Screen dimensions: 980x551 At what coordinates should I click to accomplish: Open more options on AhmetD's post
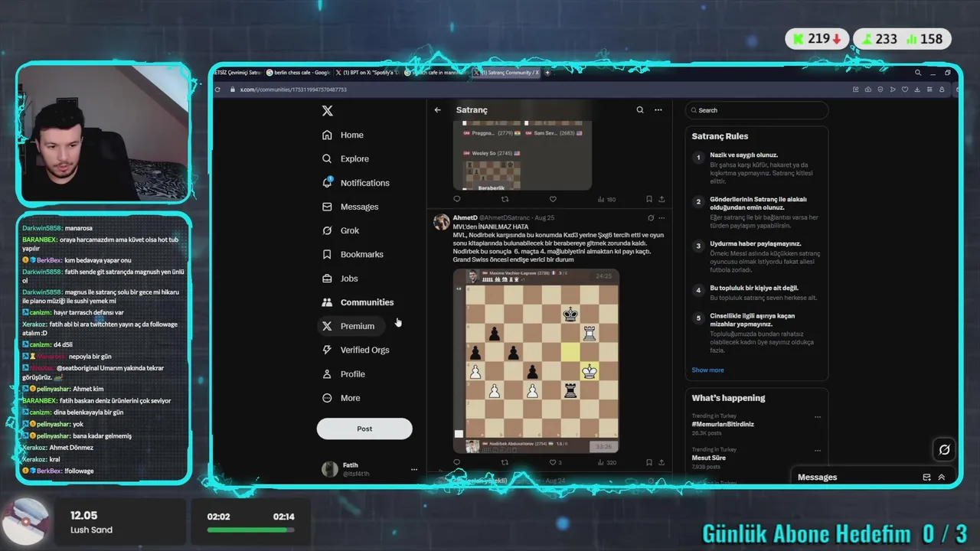[x=662, y=218]
